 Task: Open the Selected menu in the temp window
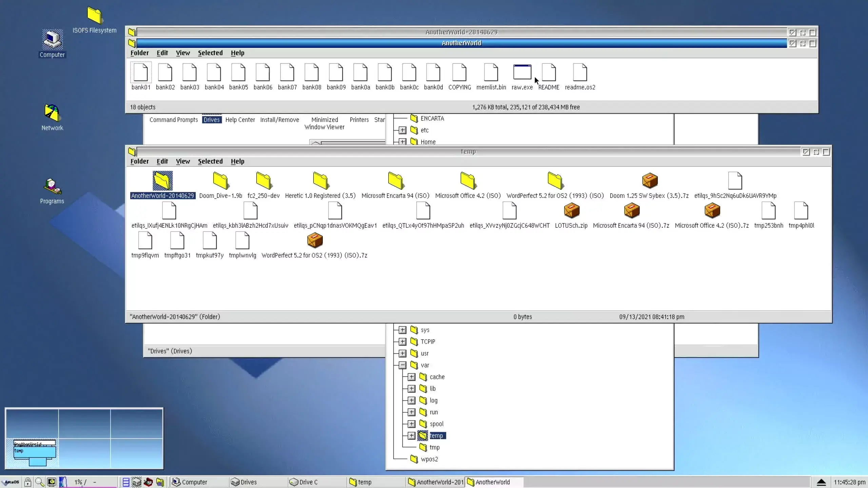(x=210, y=161)
